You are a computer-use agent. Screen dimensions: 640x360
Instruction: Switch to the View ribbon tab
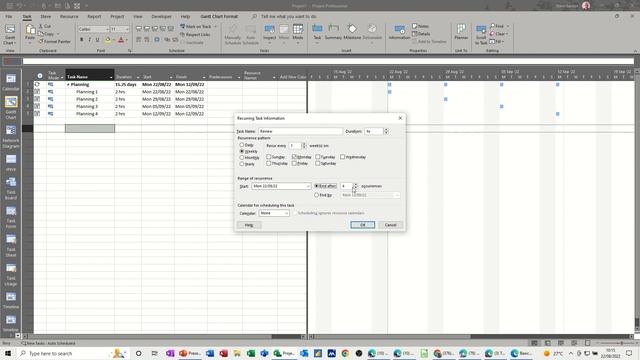coord(138,16)
